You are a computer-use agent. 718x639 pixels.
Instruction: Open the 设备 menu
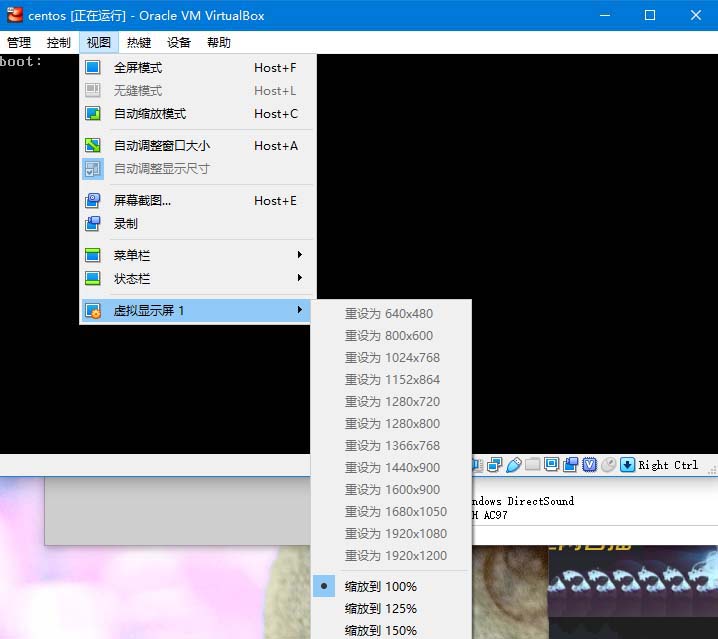[179, 43]
